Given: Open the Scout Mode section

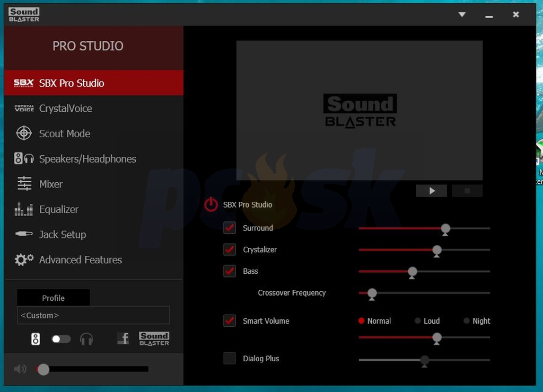Looking at the screenshot, I should [94, 133].
